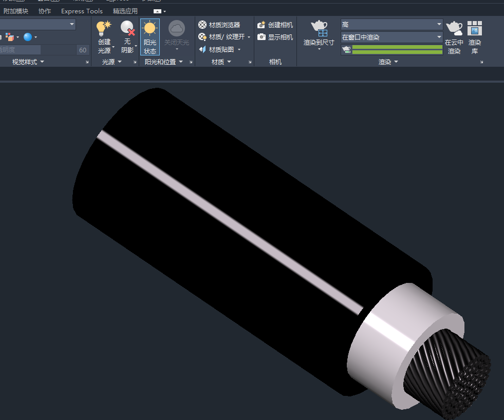Click the green render progress bar

pos(397,49)
